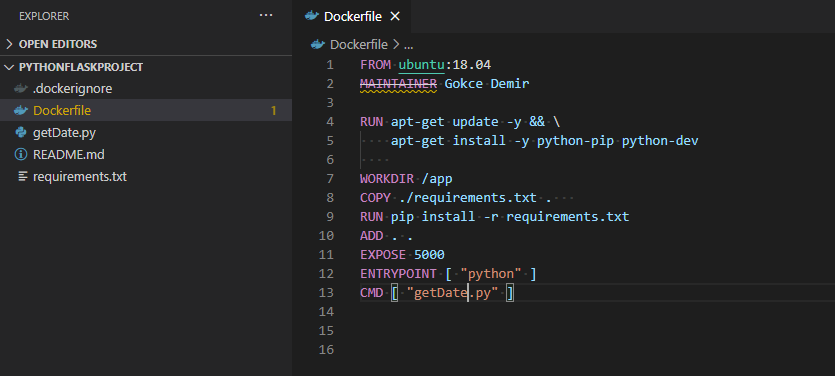835x376 pixels.
Task: Click the deprecated MAINTAINER instruction
Action: point(398,84)
